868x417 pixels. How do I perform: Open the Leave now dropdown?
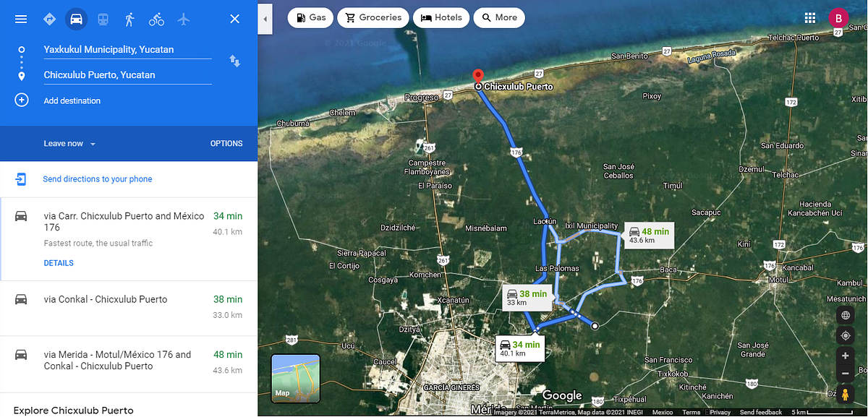point(70,144)
